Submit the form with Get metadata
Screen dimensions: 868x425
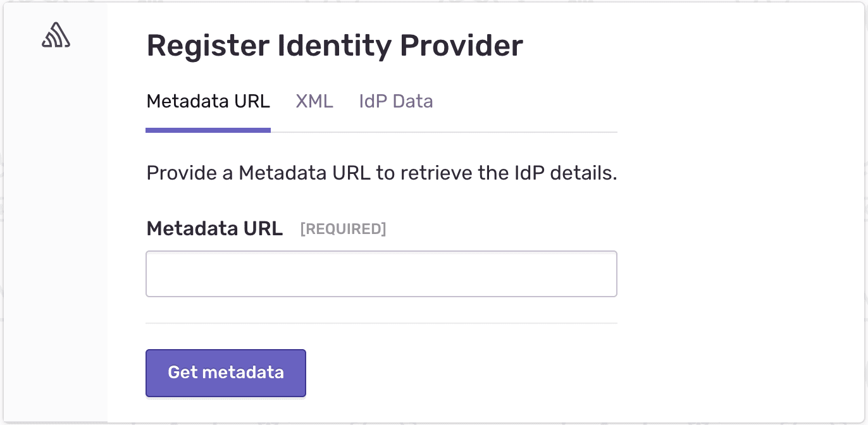coord(226,373)
